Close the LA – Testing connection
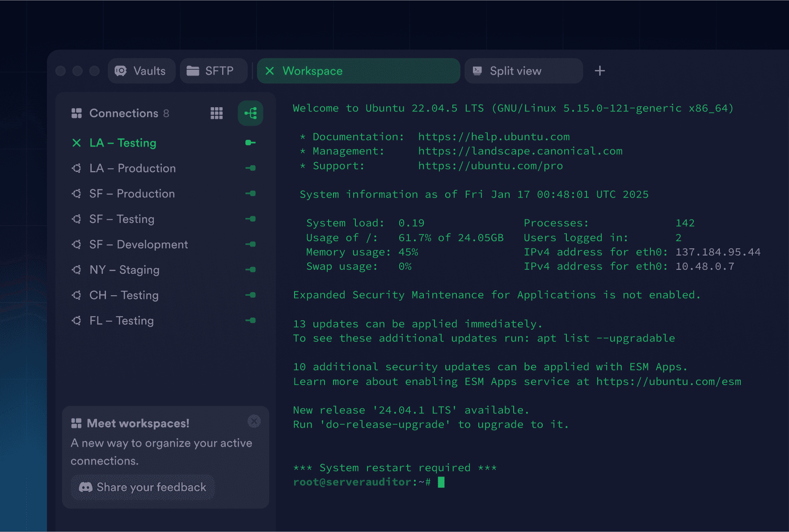 point(76,143)
